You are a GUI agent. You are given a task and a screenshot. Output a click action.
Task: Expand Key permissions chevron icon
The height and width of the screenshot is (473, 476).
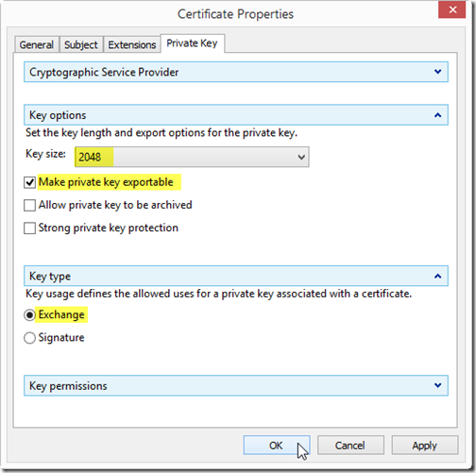(x=437, y=385)
